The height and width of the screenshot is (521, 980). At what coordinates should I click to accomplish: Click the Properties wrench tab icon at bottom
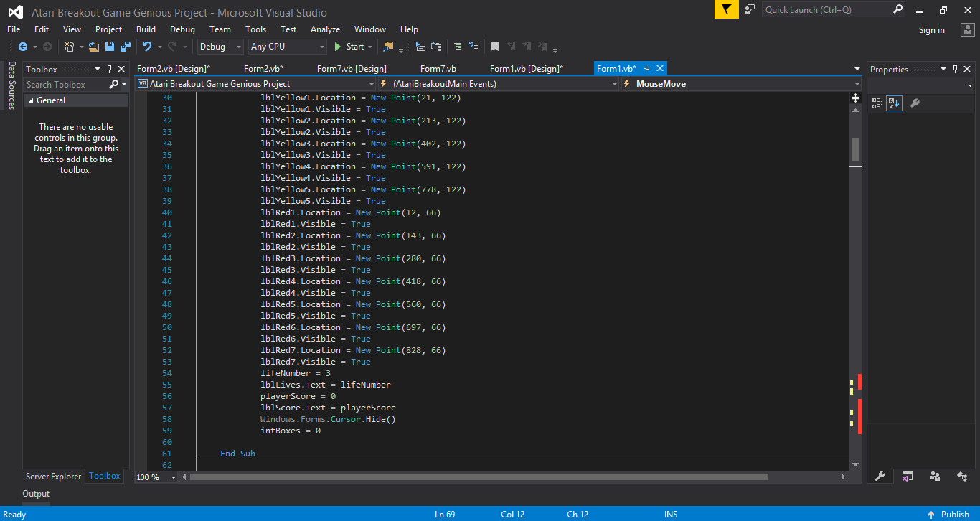[x=880, y=476]
